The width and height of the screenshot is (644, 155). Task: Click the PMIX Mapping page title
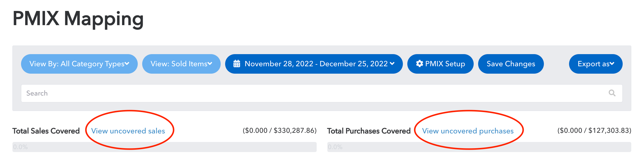(78, 19)
